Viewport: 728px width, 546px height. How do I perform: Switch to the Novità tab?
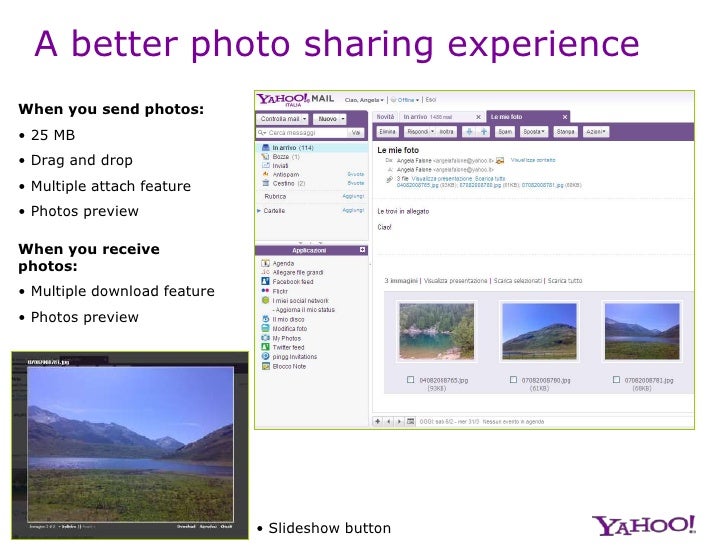385,117
